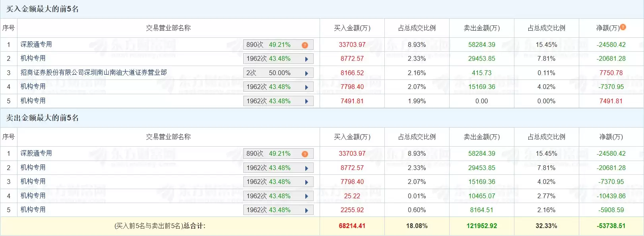Screen dimensions: 644x236
Task: Click the blue arrow in sell-table row 2 机构专用
Action: tap(306, 168)
